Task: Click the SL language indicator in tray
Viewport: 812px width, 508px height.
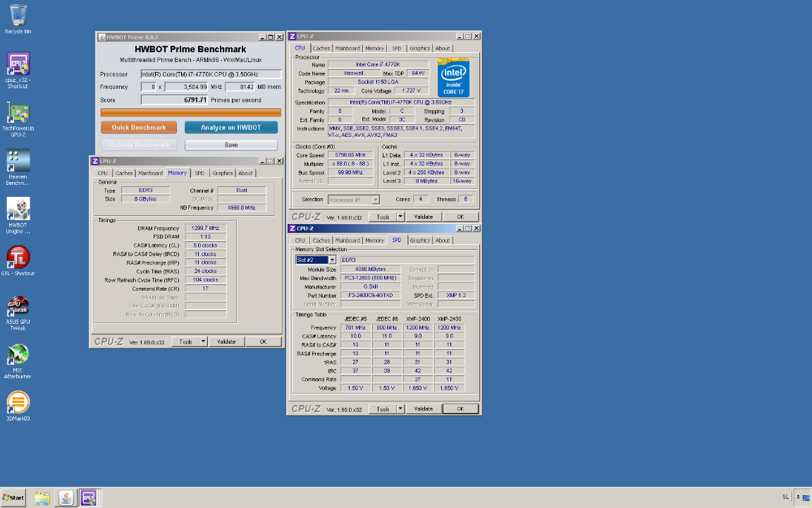Action: [x=786, y=497]
